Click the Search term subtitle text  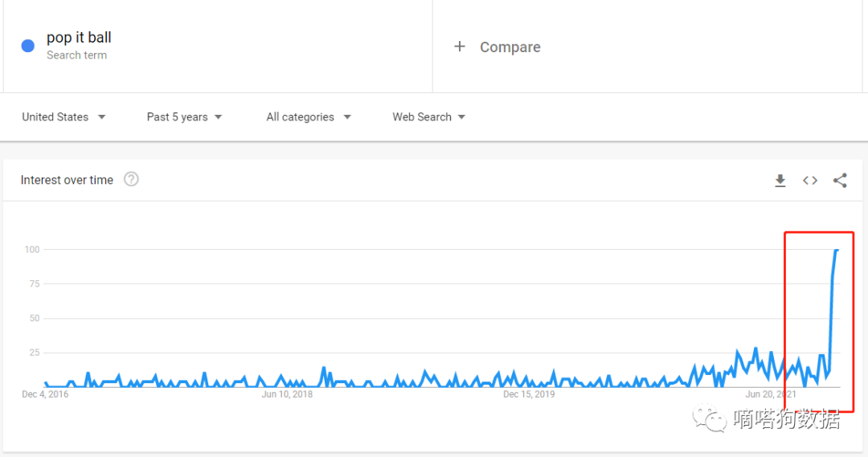click(76, 55)
